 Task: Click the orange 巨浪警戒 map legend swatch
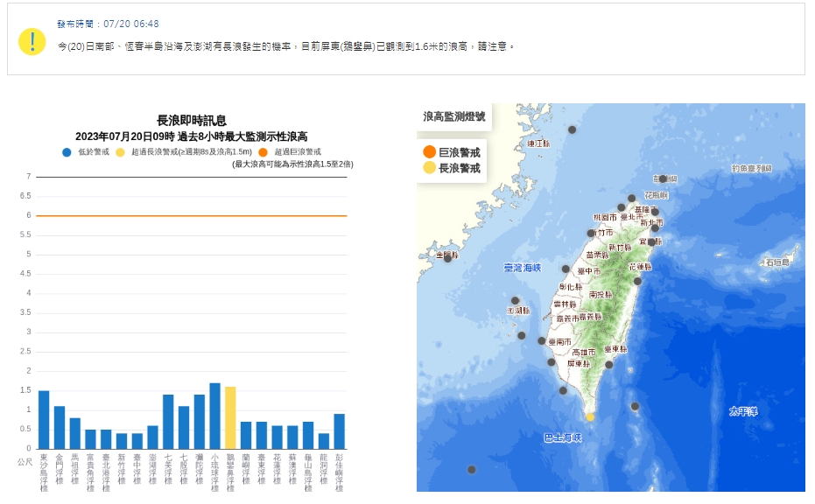[x=429, y=151]
